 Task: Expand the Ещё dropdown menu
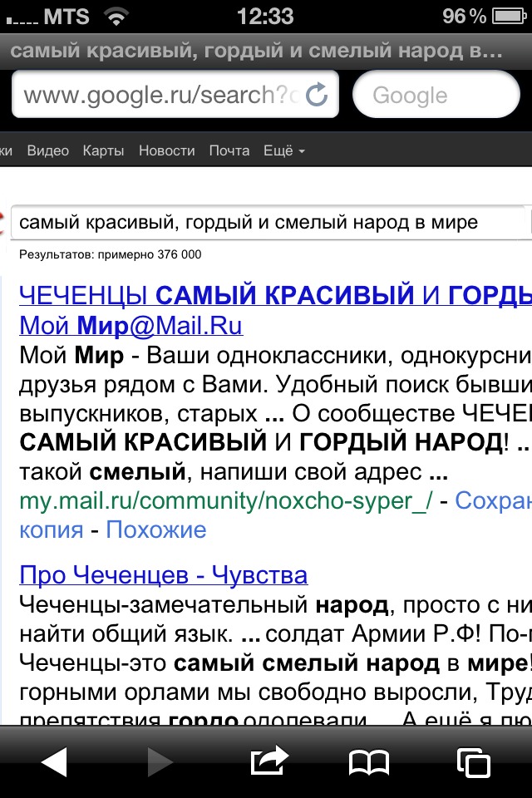(x=284, y=150)
